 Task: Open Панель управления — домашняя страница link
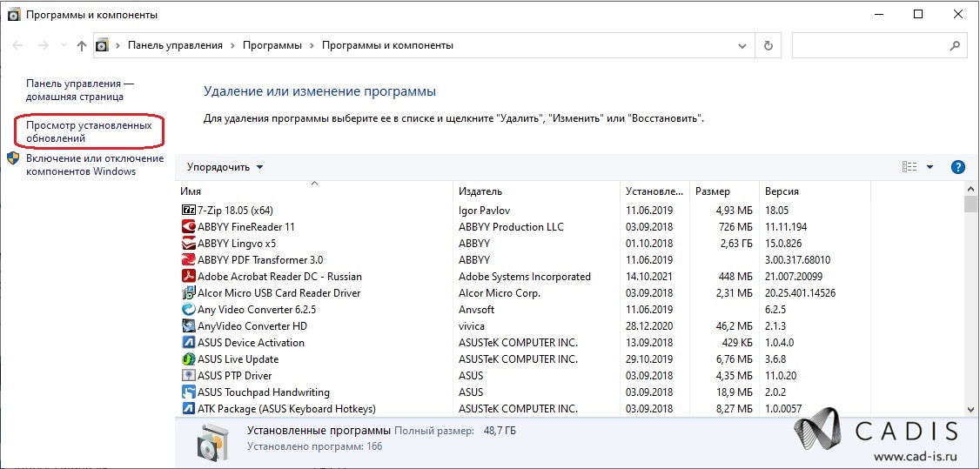(79, 90)
